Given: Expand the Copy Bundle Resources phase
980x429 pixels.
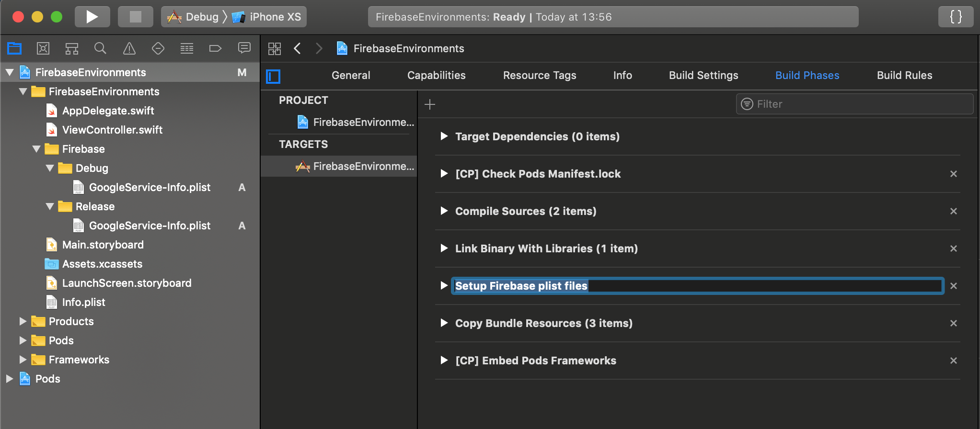Looking at the screenshot, I should point(444,323).
